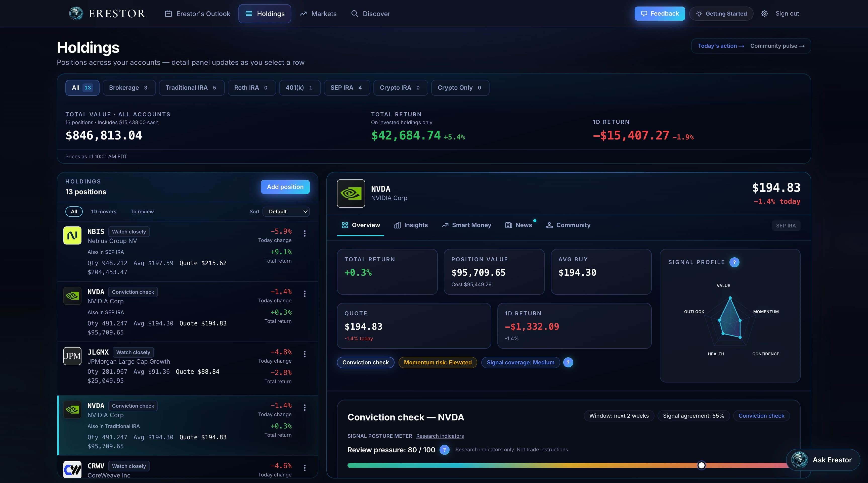Image resolution: width=868 pixels, height=483 pixels.
Task: Switch to the Insights tab
Action: click(411, 225)
